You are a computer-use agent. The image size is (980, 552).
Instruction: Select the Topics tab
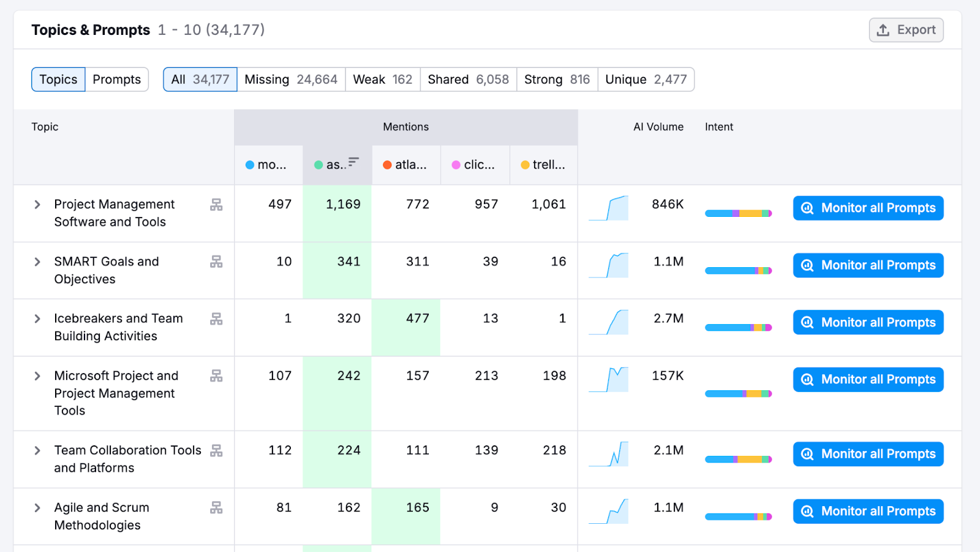(x=58, y=79)
